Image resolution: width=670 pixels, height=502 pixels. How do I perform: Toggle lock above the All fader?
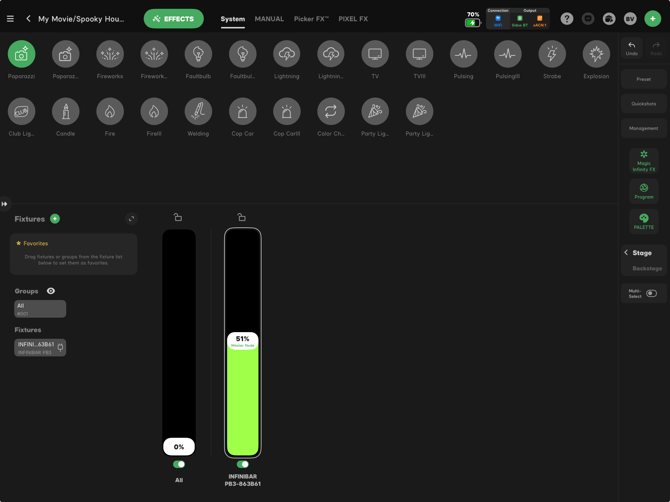pos(178,217)
